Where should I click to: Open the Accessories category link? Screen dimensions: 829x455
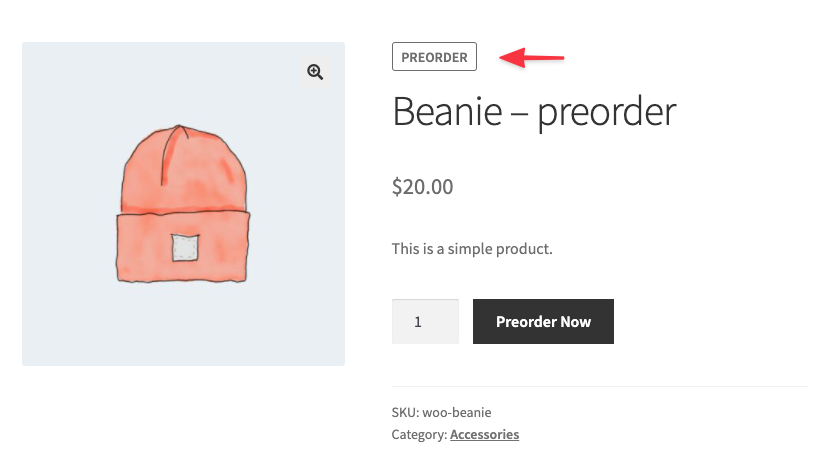[x=484, y=434]
